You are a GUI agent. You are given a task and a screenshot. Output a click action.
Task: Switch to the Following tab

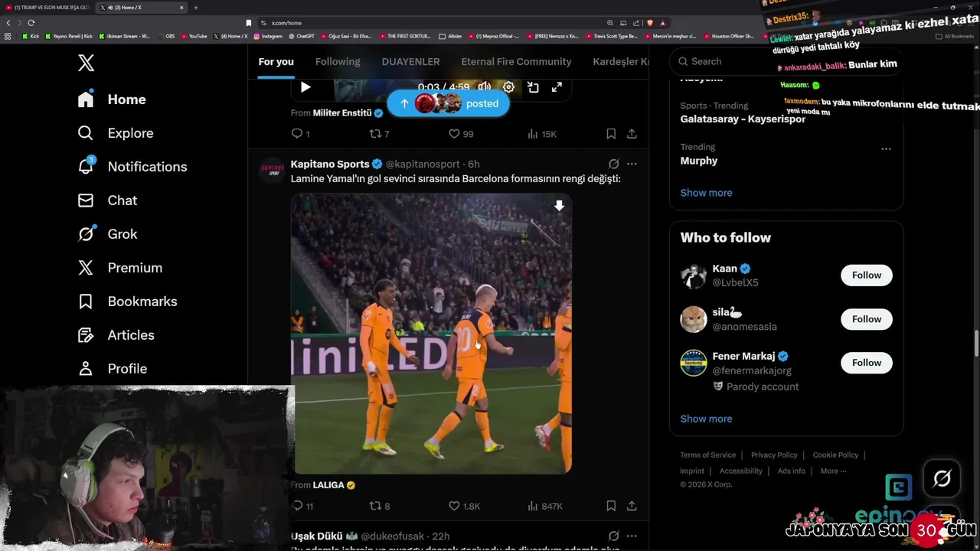(x=338, y=61)
